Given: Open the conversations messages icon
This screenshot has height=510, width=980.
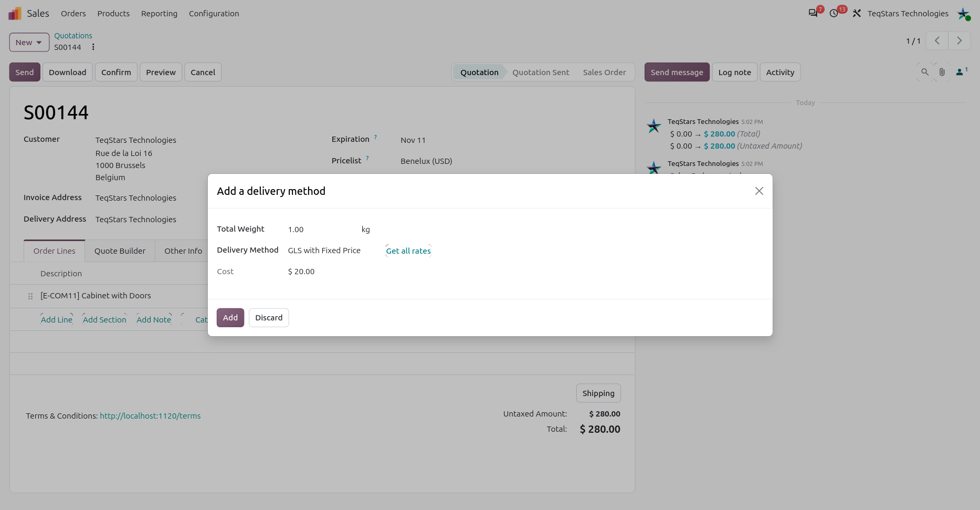Looking at the screenshot, I should tap(813, 13).
